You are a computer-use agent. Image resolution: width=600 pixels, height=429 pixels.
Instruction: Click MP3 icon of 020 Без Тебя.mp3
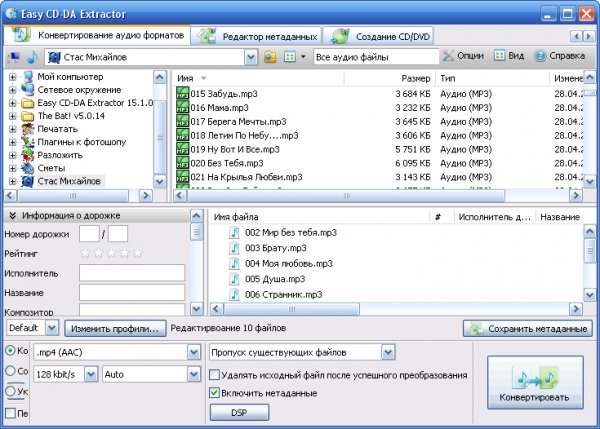[x=183, y=163]
